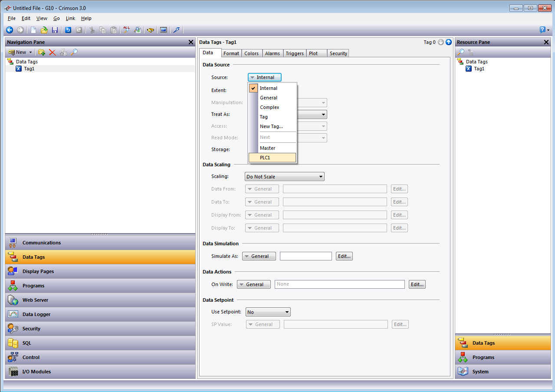
Task: Switch to the Plot tab
Action: click(x=317, y=53)
